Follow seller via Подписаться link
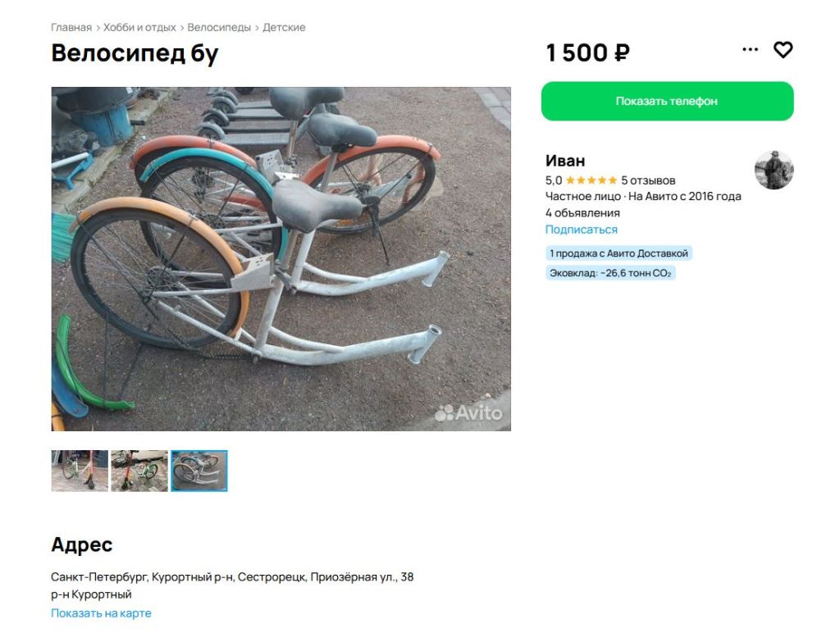This screenshot has height=642, width=840. coord(581,230)
